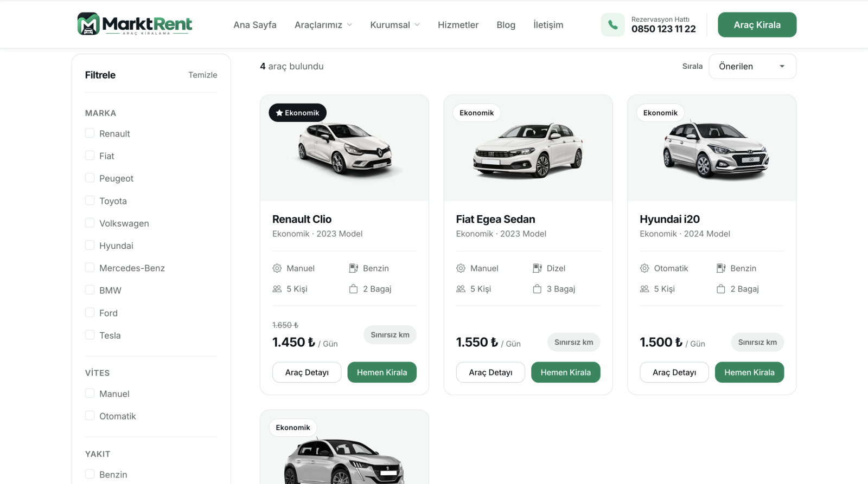Viewport: 868px width, 484px height.
Task: Expand the Kurumsal menu
Action: click(395, 25)
